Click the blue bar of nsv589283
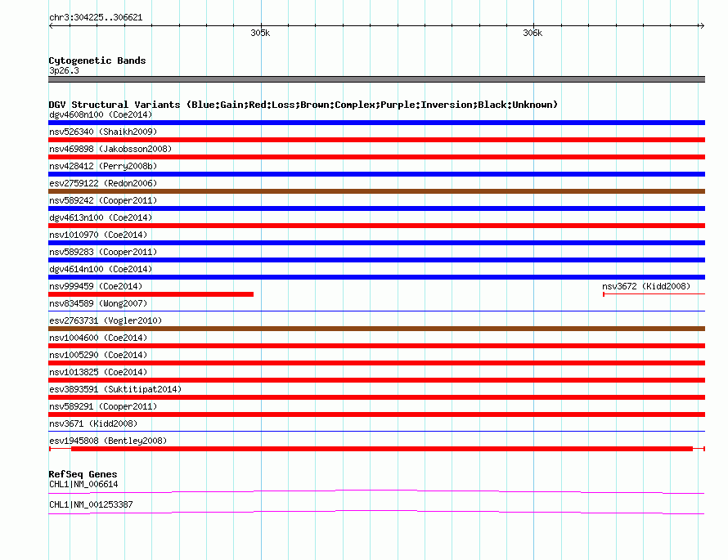The height and width of the screenshot is (560, 728). 376,260
